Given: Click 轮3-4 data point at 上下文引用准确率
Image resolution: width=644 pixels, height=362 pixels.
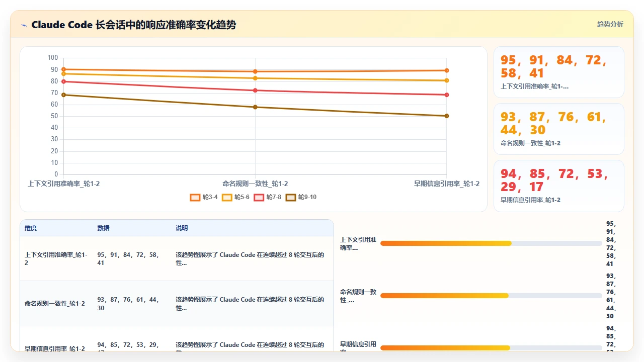Looking at the screenshot, I should point(64,69).
